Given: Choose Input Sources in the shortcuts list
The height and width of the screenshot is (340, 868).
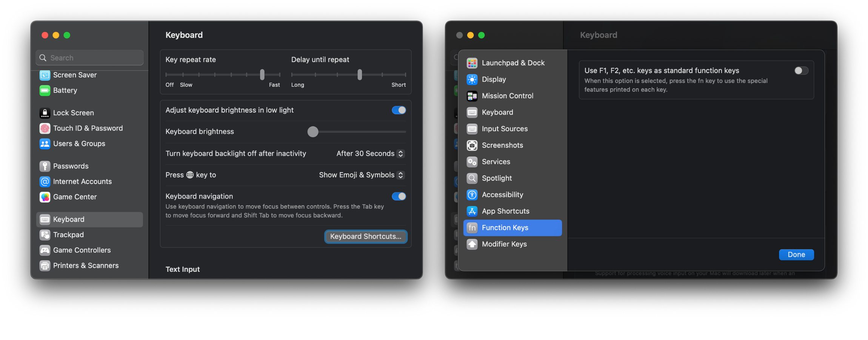Looking at the screenshot, I should 504,129.
